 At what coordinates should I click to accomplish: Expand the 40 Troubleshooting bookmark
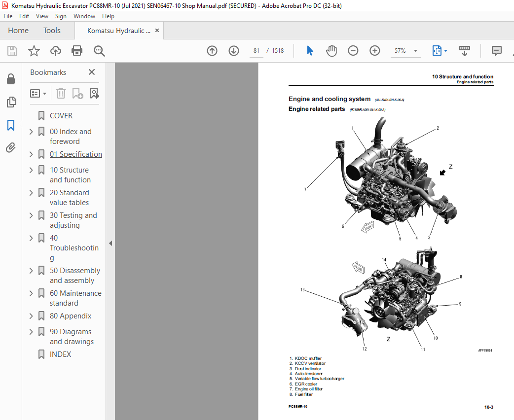31,238
